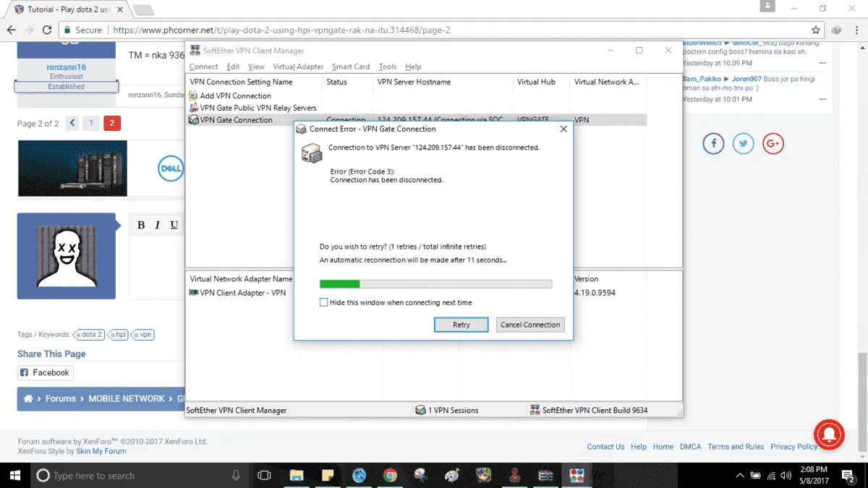The width and height of the screenshot is (868, 488).
Task: Enable Hide this window when connecting next time
Action: 323,302
